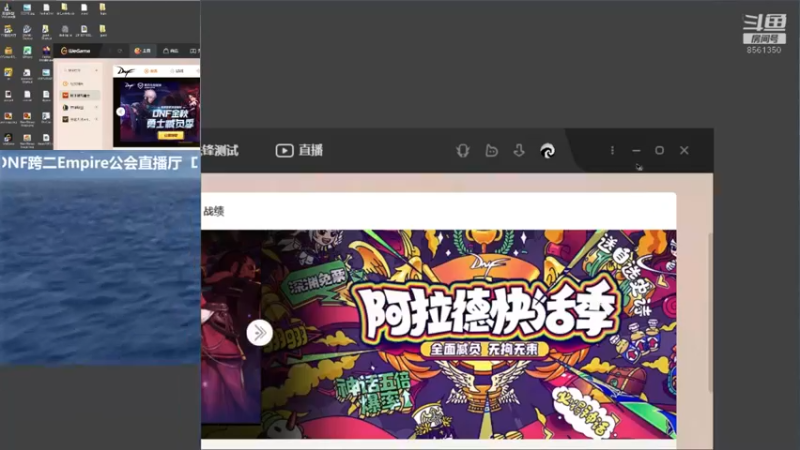This screenshot has width=800, height=450.
Task: Click the vertical scrollbar in WeGame page
Action: point(710,314)
